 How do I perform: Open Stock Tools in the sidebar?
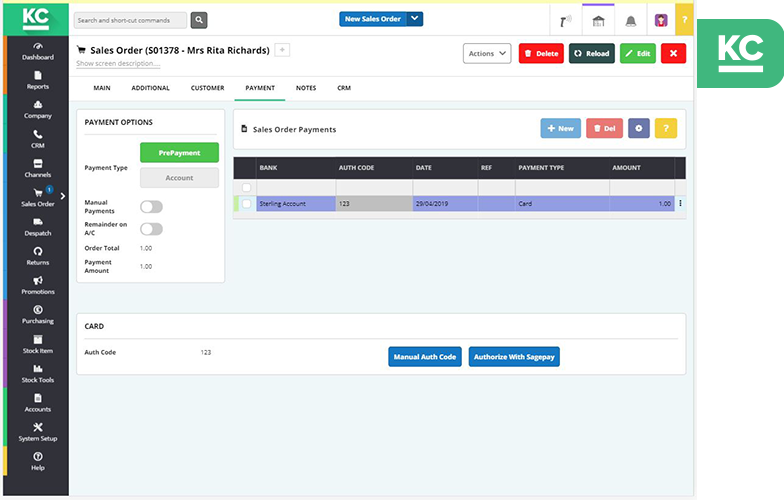pos(38,374)
